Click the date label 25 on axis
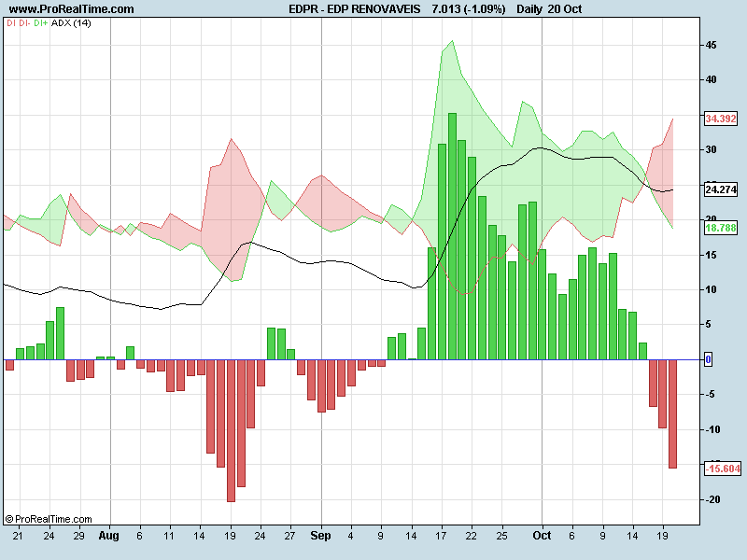This screenshot has height=560, width=747. click(501, 536)
